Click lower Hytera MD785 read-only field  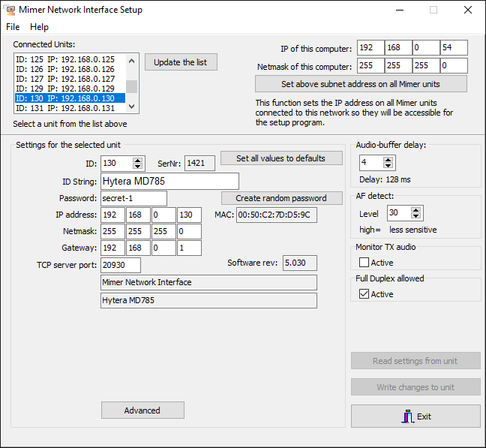coord(208,300)
